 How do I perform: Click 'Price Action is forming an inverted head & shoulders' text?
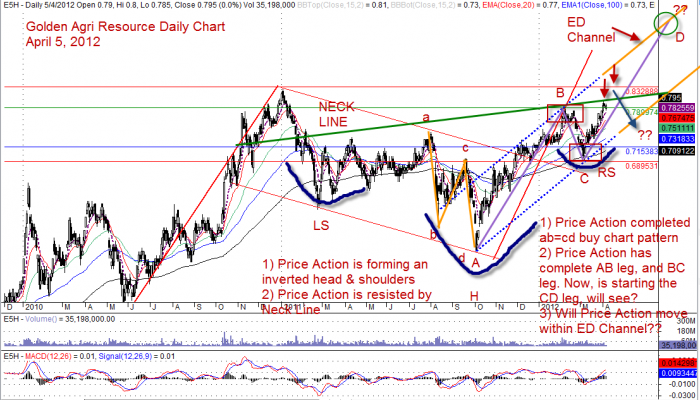click(345, 272)
